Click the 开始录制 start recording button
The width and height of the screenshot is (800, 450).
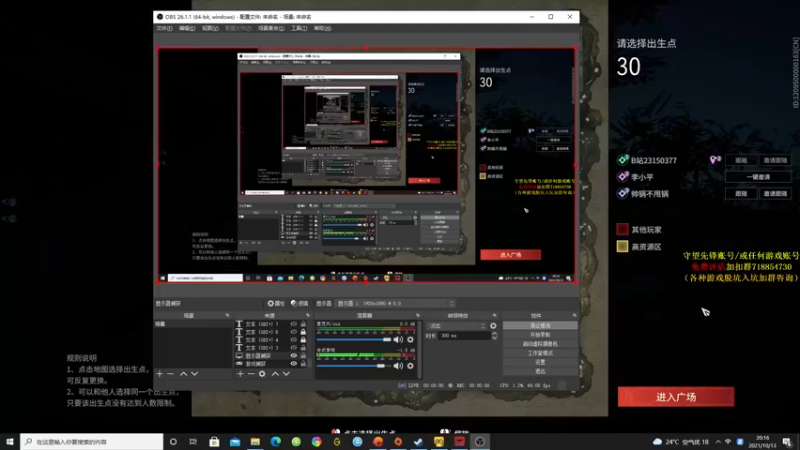tap(540, 335)
